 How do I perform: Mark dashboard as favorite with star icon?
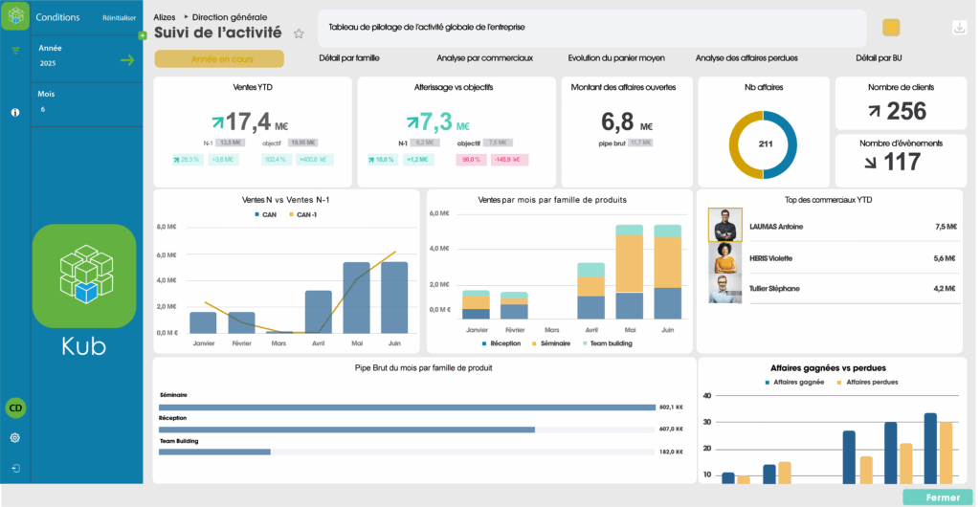click(299, 33)
